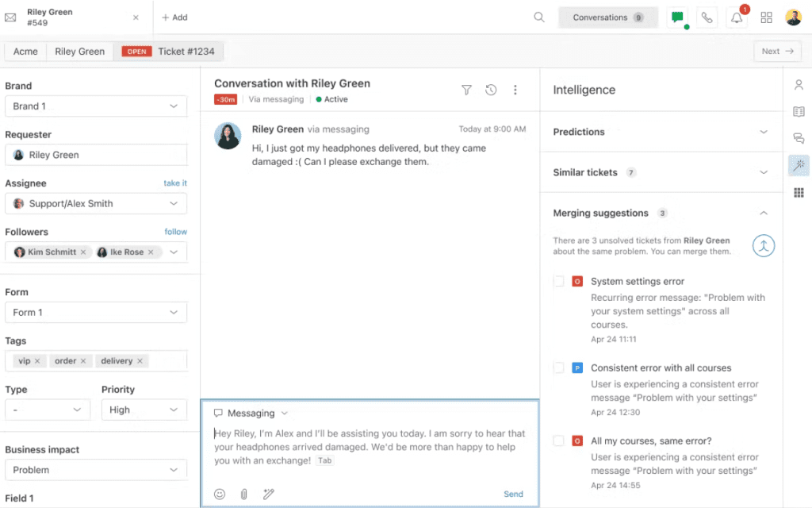The width and height of the screenshot is (812, 508).
Task: Insert an emoji in the reply
Action: (220, 494)
